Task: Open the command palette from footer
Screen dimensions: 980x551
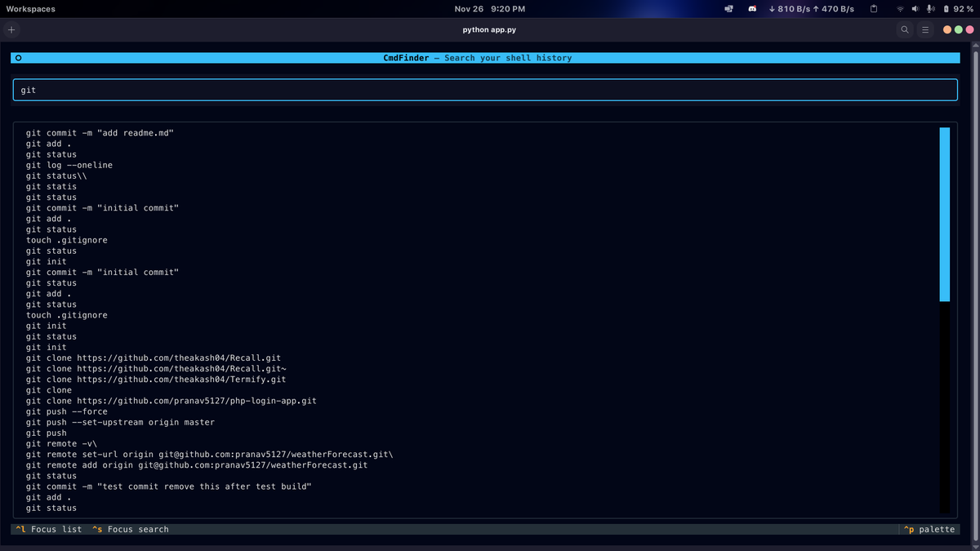Action: (x=929, y=529)
